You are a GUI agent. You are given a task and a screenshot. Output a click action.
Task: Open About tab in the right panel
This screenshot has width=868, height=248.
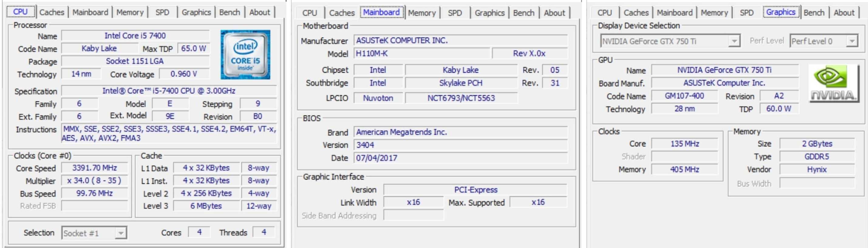point(844,12)
